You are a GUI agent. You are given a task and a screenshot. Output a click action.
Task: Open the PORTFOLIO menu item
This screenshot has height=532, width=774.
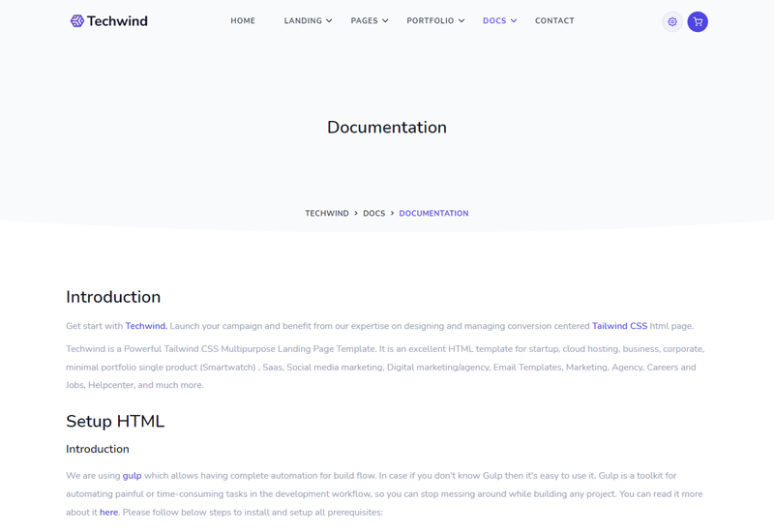pyautogui.click(x=431, y=20)
